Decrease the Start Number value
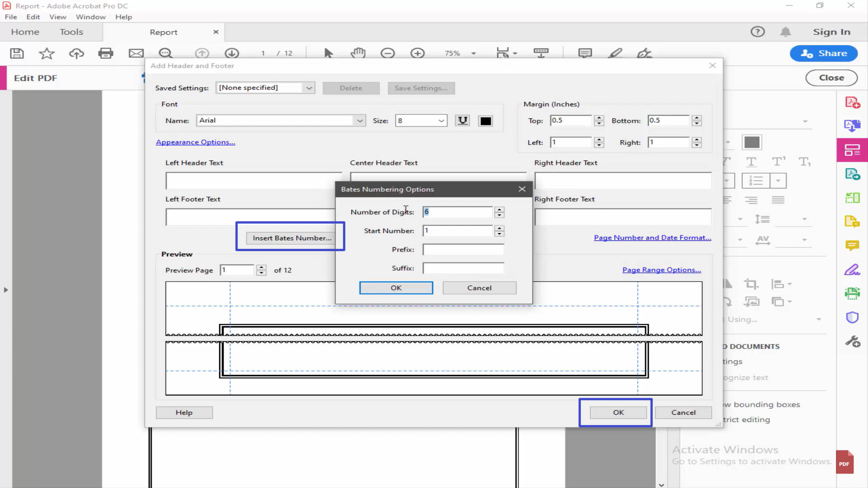The width and height of the screenshot is (868, 488). (x=499, y=234)
